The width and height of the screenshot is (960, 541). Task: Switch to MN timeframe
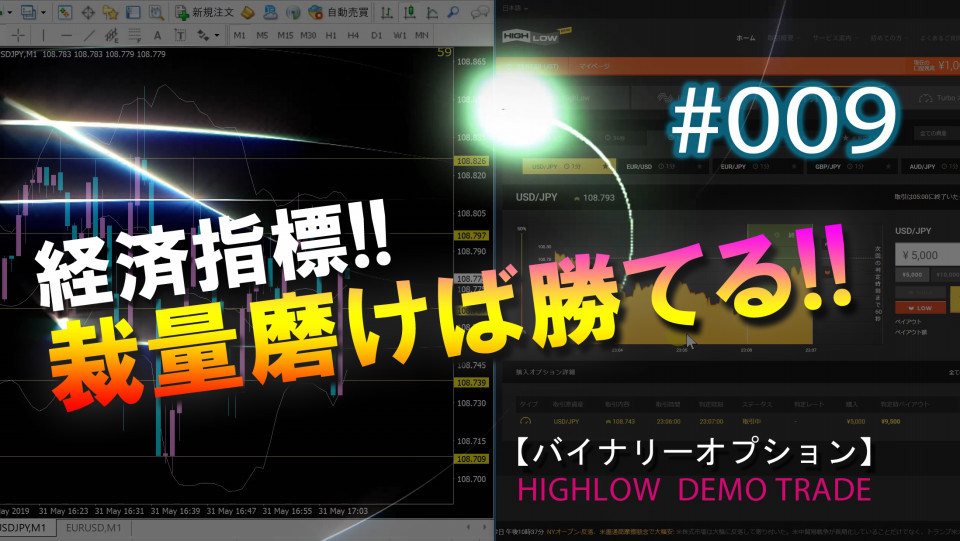422,35
